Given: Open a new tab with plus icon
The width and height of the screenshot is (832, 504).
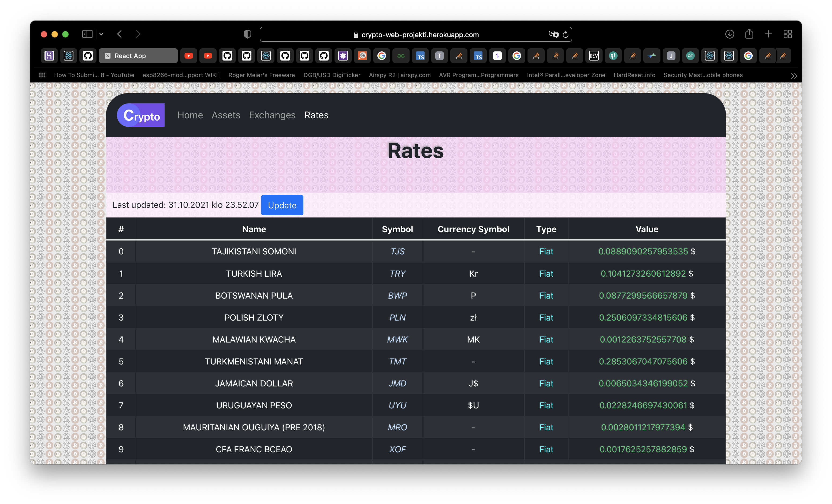Looking at the screenshot, I should pos(768,34).
